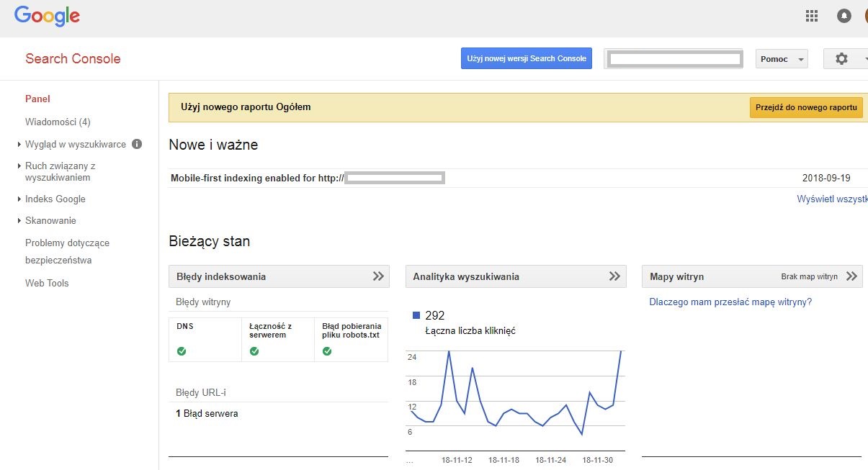The width and height of the screenshot is (868, 470).
Task: Click Łączność z serwerem label
Action: pos(271,330)
